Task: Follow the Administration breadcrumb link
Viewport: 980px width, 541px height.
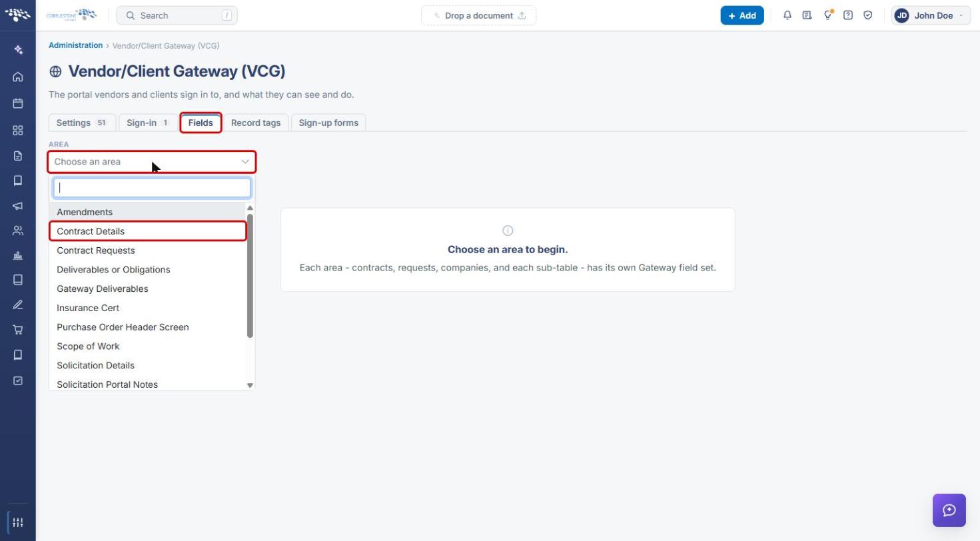Action: (x=75, y=45)
